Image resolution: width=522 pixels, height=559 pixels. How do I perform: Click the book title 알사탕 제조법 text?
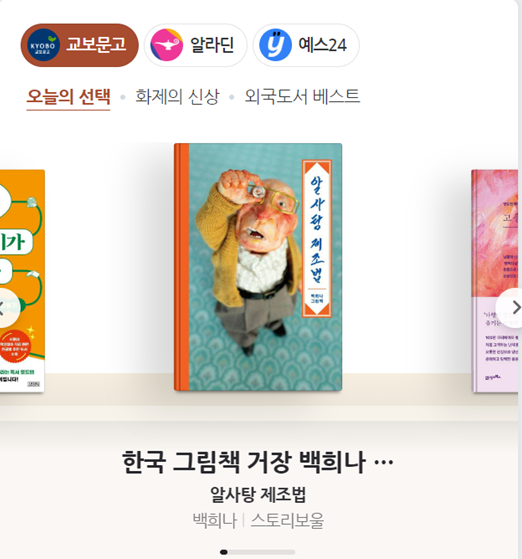(258, 494)
